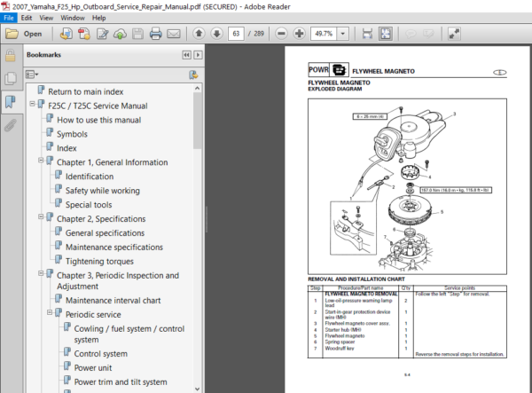
Task: Open the Index bookmark
Action: click(66, 148)
